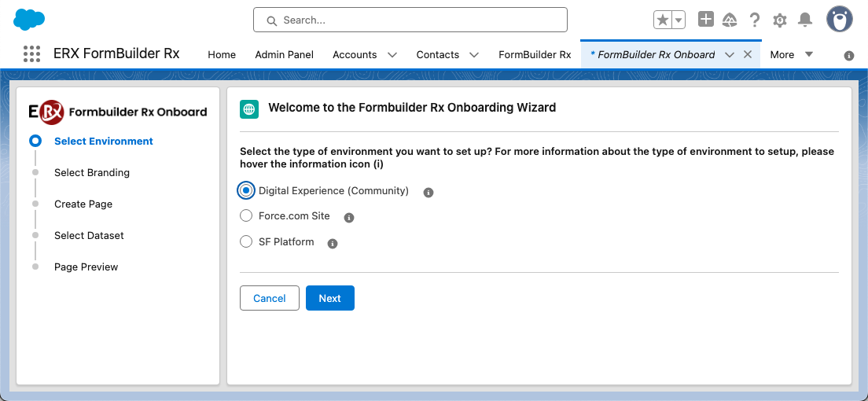Click the Salesforce cloud logo
Screen dimensions: 868x401
(29, 20)
